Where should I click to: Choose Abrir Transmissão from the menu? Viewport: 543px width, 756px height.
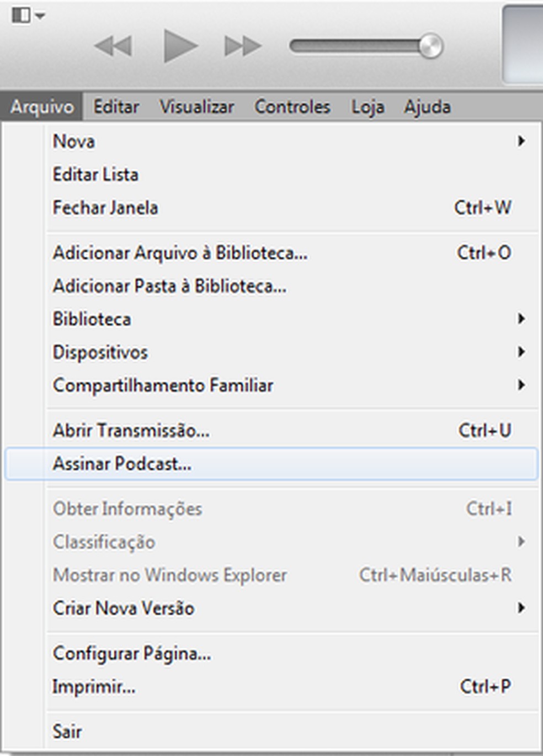131,431
